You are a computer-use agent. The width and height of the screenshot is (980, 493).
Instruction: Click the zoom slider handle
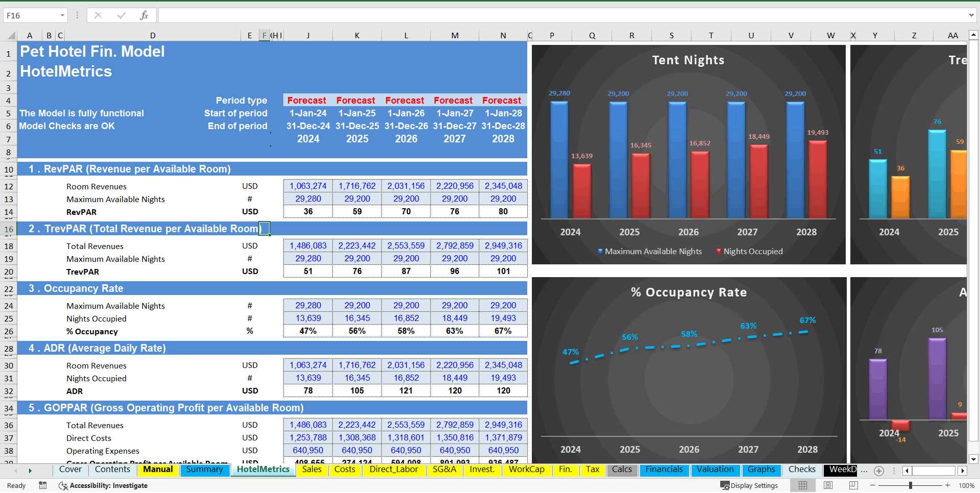tap(911, 485)
